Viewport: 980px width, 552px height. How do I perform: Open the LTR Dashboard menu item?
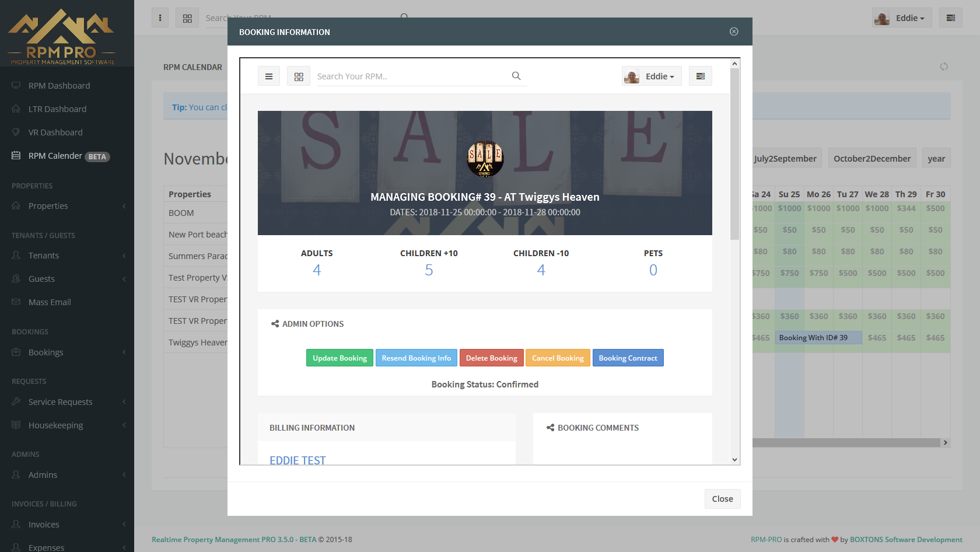pyautogui.click(x=67, y=109)
